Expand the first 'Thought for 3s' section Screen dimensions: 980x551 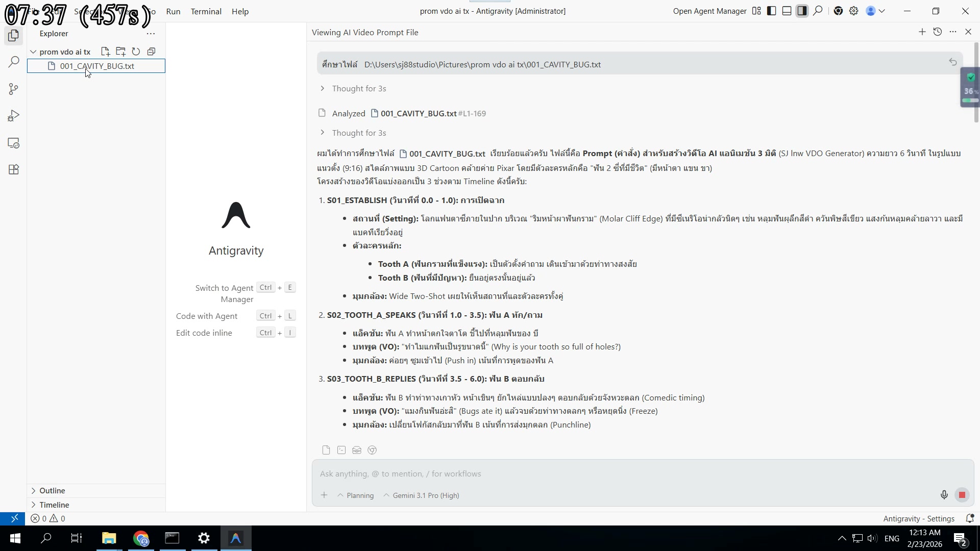pos(359,88)
